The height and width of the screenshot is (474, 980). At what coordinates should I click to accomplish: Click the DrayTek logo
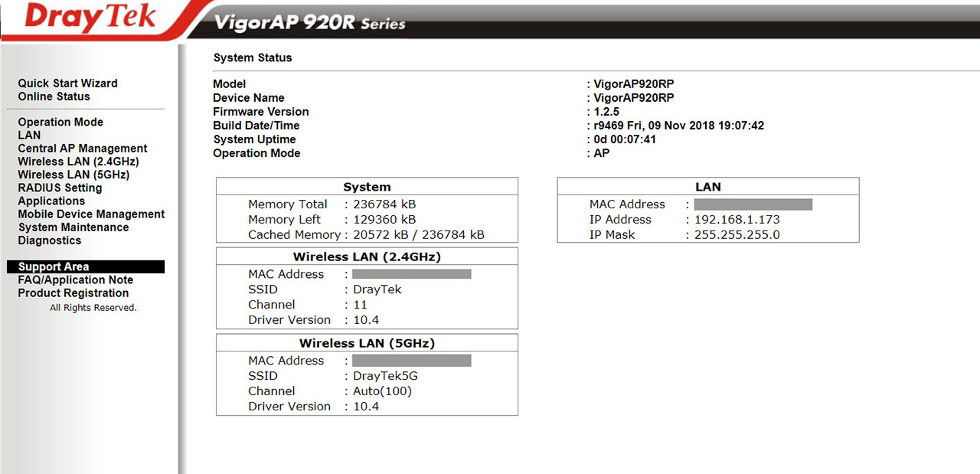[x=91, y=18]
